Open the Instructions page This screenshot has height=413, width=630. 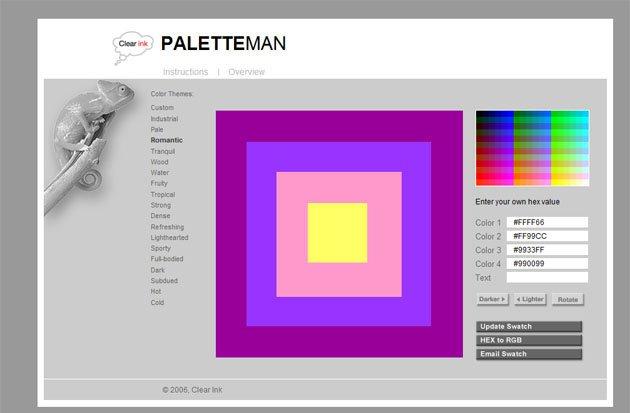tap(186, 72)
